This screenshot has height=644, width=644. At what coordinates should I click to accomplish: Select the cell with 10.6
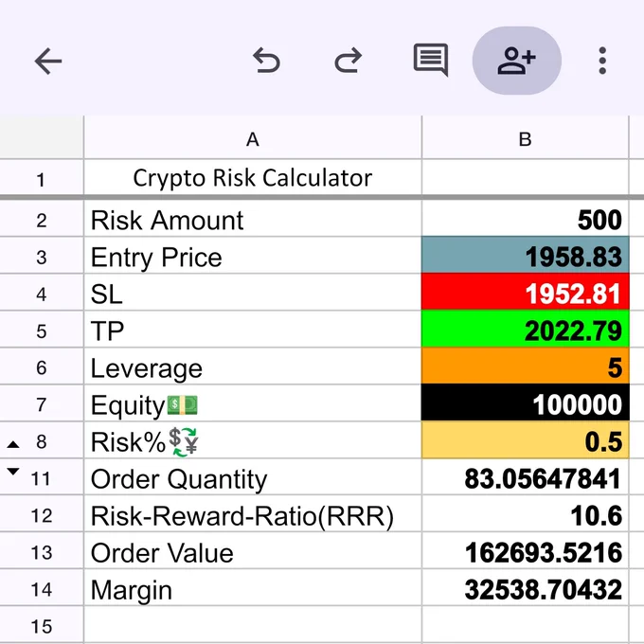(x=526, y=514)
